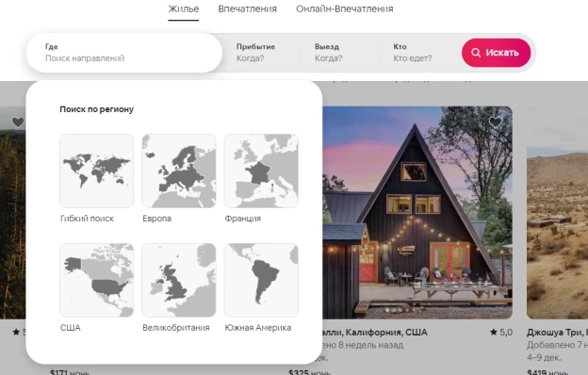
Task: Pick the Южная Америка map tile
Action: (x=261, y=280)
